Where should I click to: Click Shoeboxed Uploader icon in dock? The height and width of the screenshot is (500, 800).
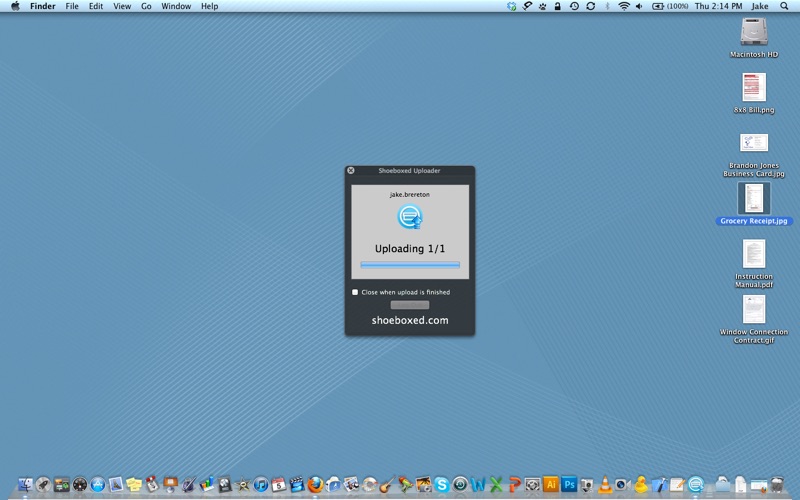coord(696,484)
